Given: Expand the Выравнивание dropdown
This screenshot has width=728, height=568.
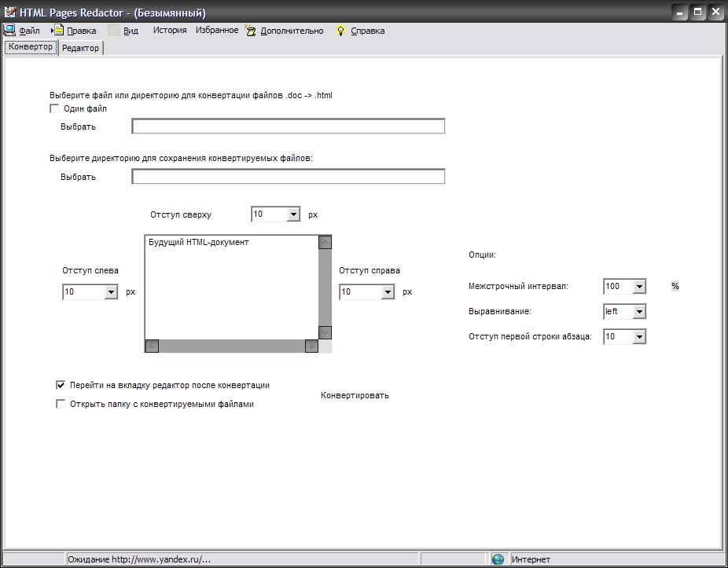Looking at the screenshot, I should click(639, 311).
